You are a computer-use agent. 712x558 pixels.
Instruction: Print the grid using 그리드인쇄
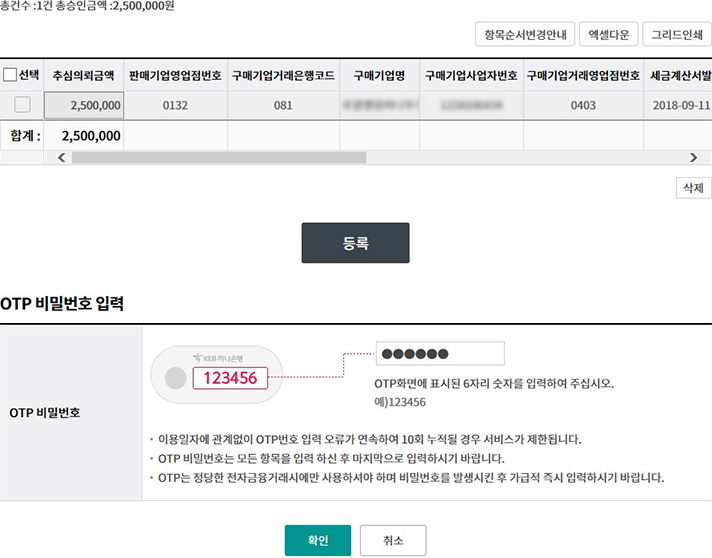(676, 35)
